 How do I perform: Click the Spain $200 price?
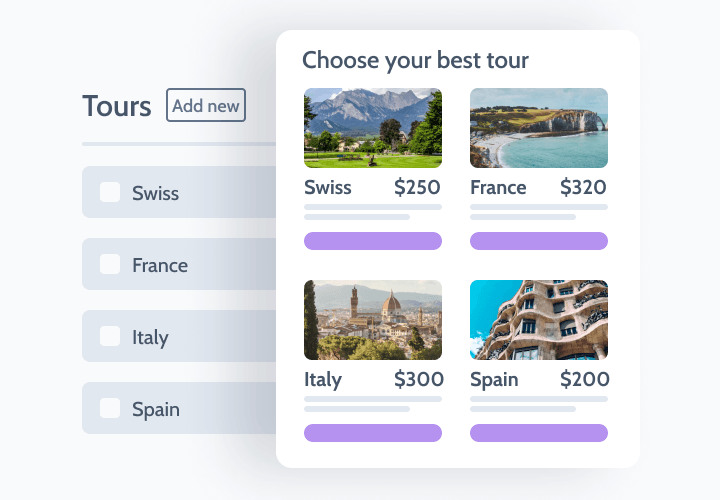(x=583, y=379)
